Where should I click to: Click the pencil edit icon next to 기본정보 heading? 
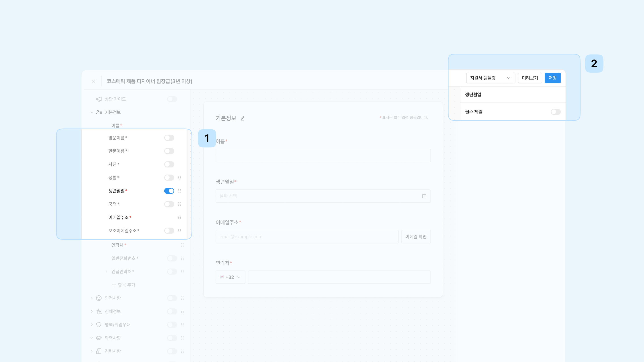(242, 118)
